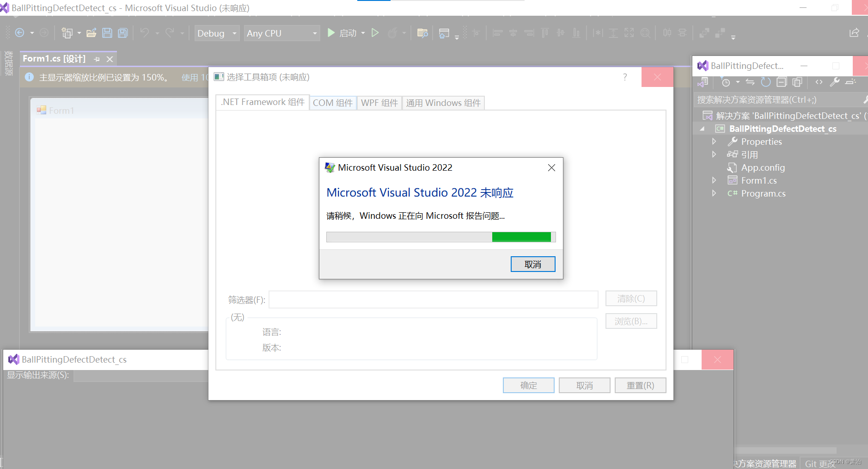
Task: Open the Navigate Backward history dropdown arrow
Action: [x=32, y=33]
